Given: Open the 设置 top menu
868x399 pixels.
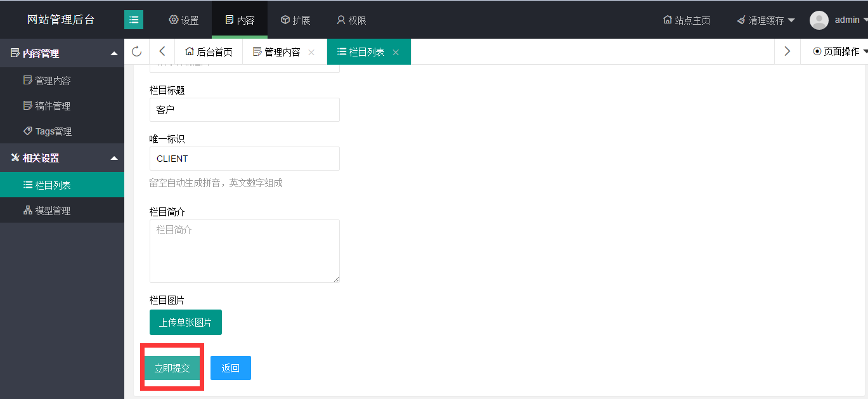Looking at the screenshot, I should (x=184, y=20).
